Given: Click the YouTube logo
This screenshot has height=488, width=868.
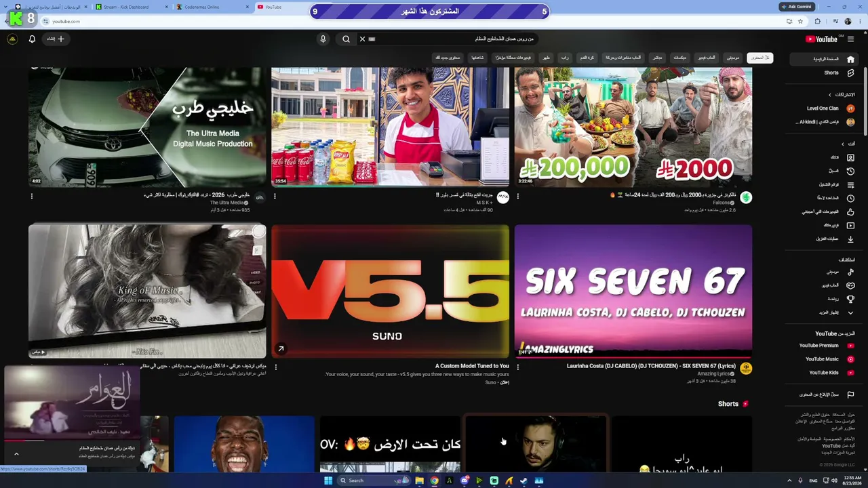Looking at the screenshot, I should [x=822, y=39].
